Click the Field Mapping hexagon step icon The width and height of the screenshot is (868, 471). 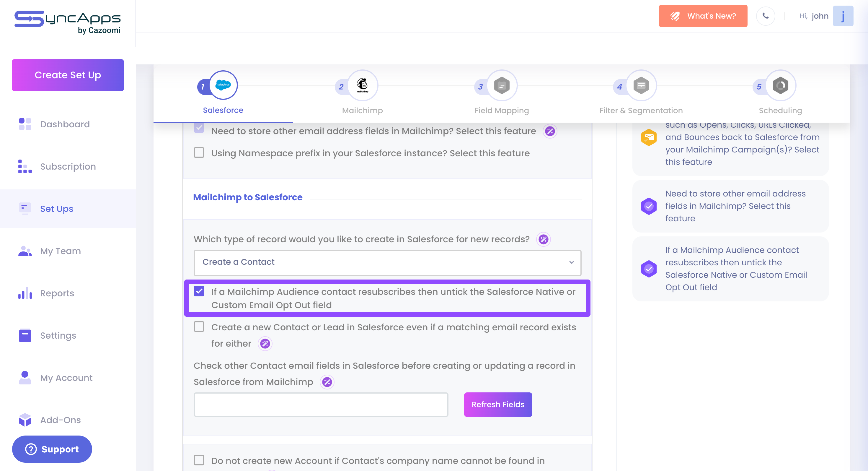pyautogui.click(x=502, y=85)
